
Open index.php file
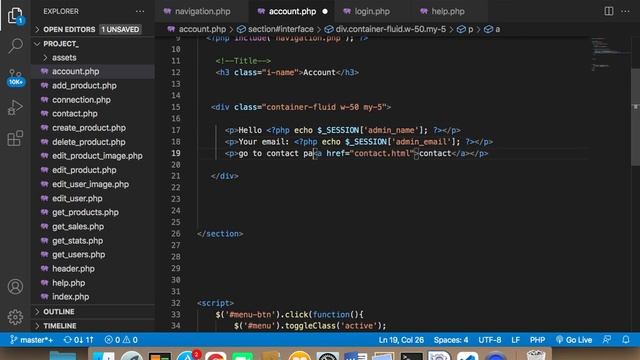(93, 297)
